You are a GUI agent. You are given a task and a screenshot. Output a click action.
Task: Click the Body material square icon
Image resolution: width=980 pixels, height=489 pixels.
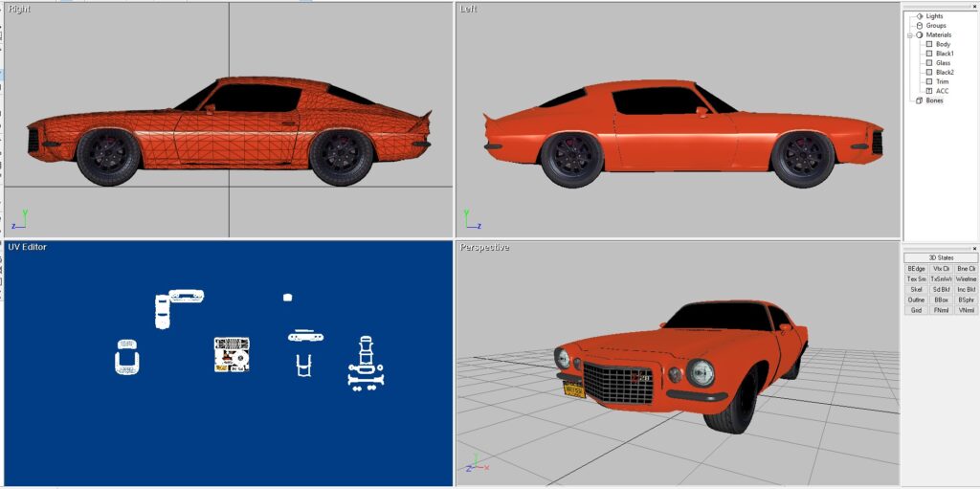(928, 44)
